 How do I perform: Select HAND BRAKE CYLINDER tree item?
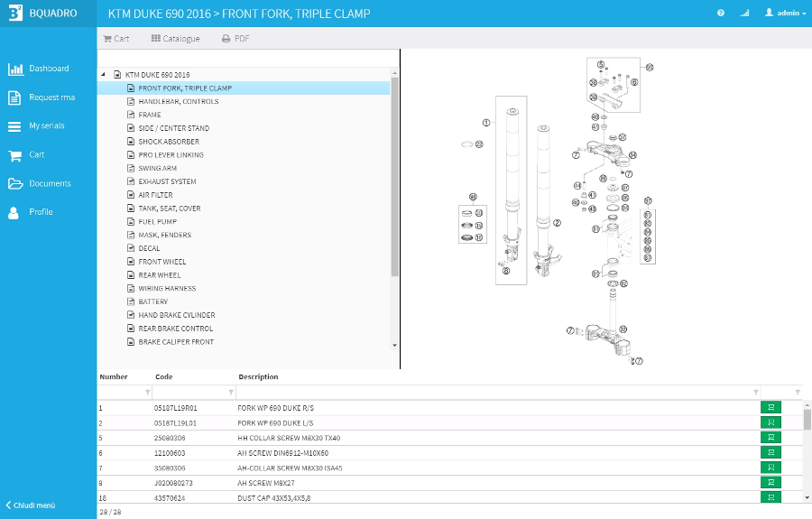pyautogui.click(x=177, y=315)
